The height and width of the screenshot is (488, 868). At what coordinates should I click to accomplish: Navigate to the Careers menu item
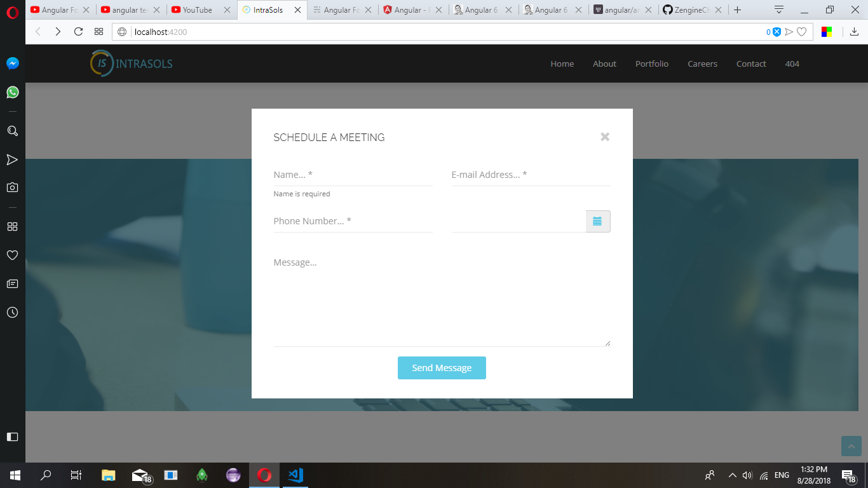tap(702, 64)
